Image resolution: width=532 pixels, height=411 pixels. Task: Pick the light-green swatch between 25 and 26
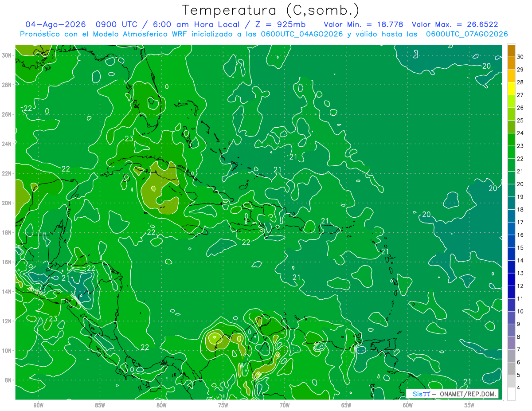(x=511, y=114)
